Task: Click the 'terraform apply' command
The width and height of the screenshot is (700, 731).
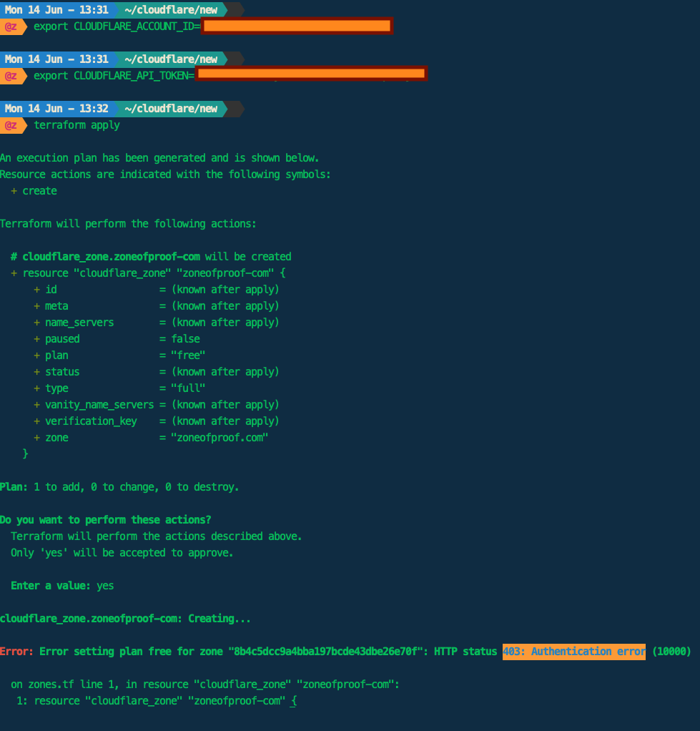Action: coord(77,125)
